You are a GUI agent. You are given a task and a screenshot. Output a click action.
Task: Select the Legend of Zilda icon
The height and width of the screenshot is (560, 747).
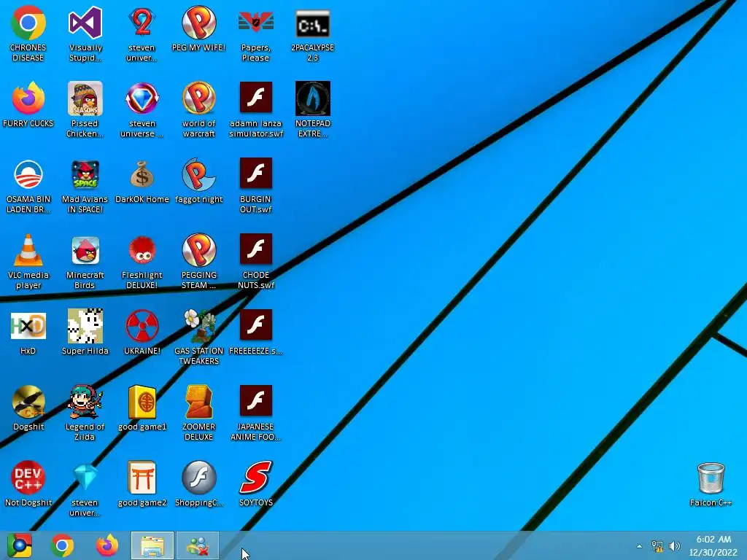point(85,402)
